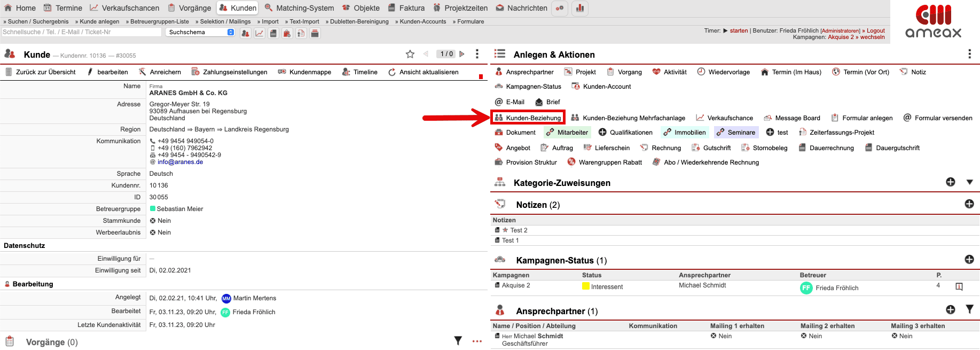Go to next customer record arrow

tap(462, 54)
